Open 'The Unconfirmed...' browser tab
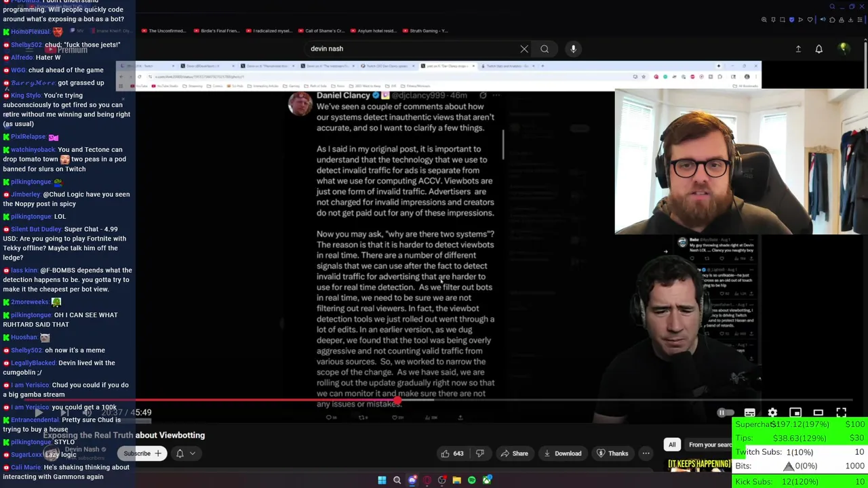The width and height of the screenshot is (868, 488). point(163,30)
